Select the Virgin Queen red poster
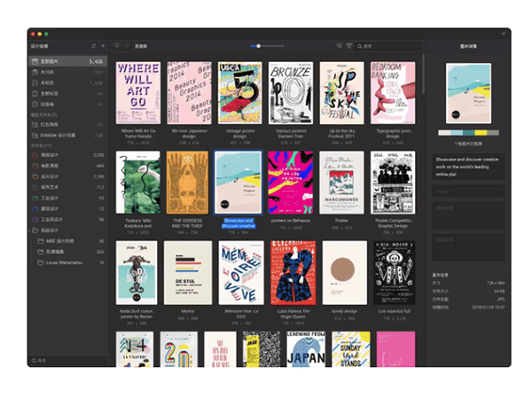 [x=293, y=273]
